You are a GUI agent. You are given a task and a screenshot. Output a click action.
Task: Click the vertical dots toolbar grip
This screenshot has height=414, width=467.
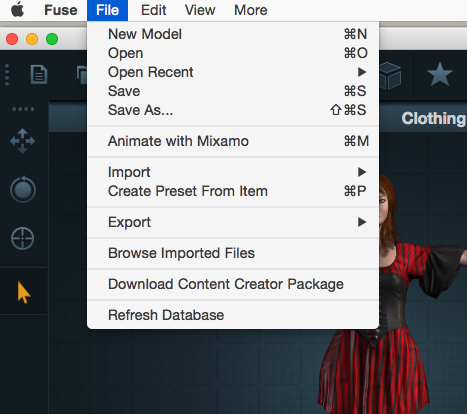coord(7,75)
